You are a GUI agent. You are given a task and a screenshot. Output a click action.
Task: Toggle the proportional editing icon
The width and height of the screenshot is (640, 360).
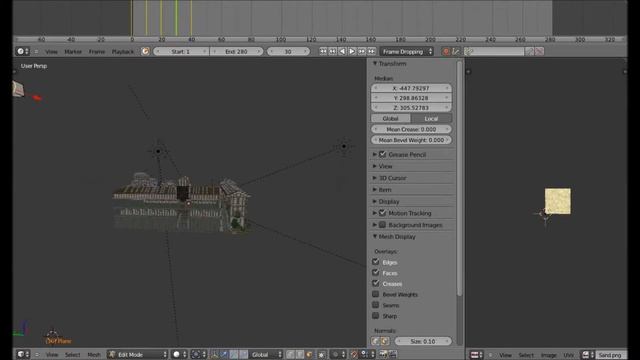pos(338,354)
